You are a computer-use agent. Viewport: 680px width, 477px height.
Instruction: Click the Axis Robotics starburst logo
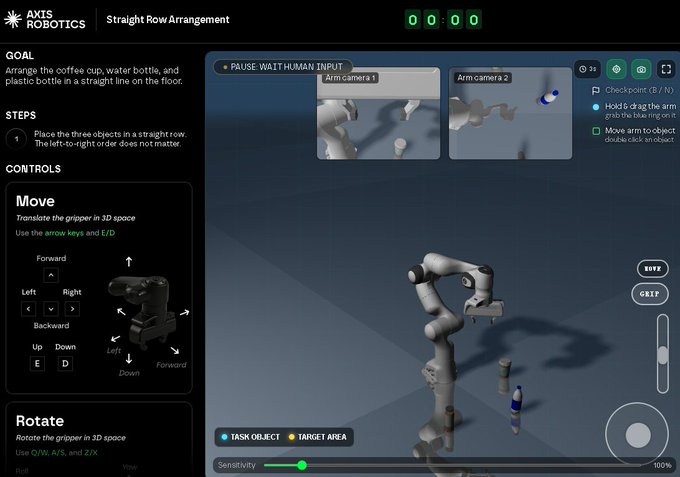click(13, 20)
